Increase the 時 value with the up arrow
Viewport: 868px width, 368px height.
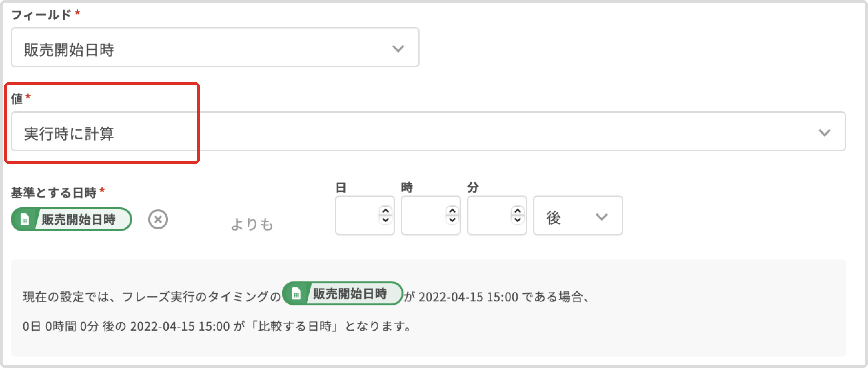pos(452,211)
